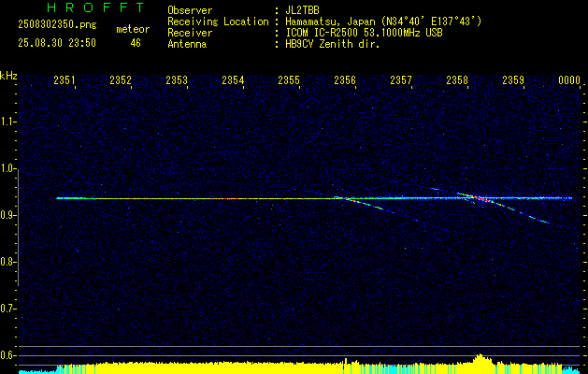Click the long meteor echo trail ending near 2359
This screenshot has width=588, height=374.
[503, 208]
